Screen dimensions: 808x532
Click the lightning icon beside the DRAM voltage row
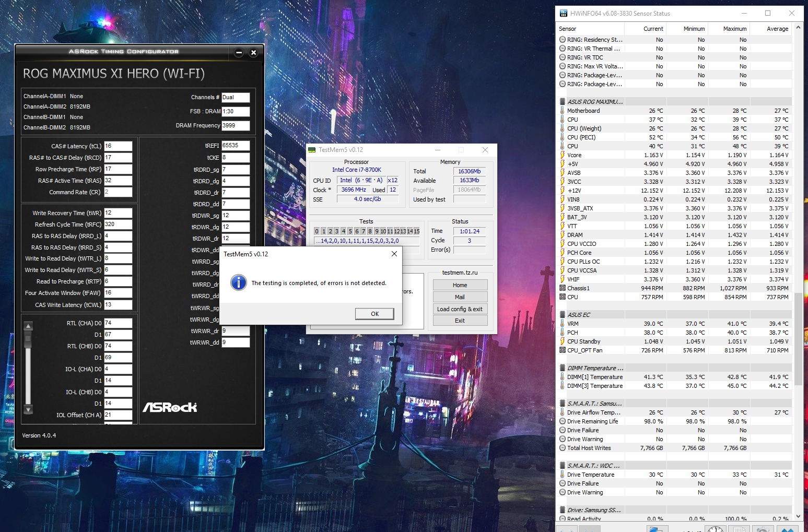[x=563, y=235]
